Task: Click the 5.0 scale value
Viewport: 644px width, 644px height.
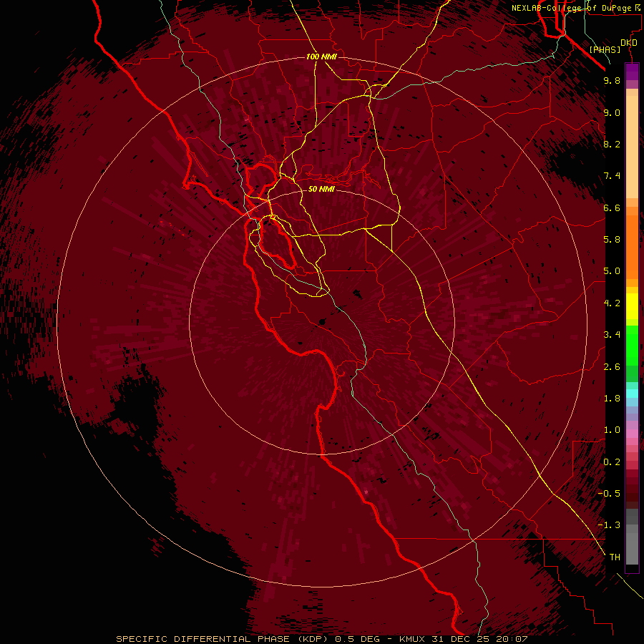Action: coord(612,271)
